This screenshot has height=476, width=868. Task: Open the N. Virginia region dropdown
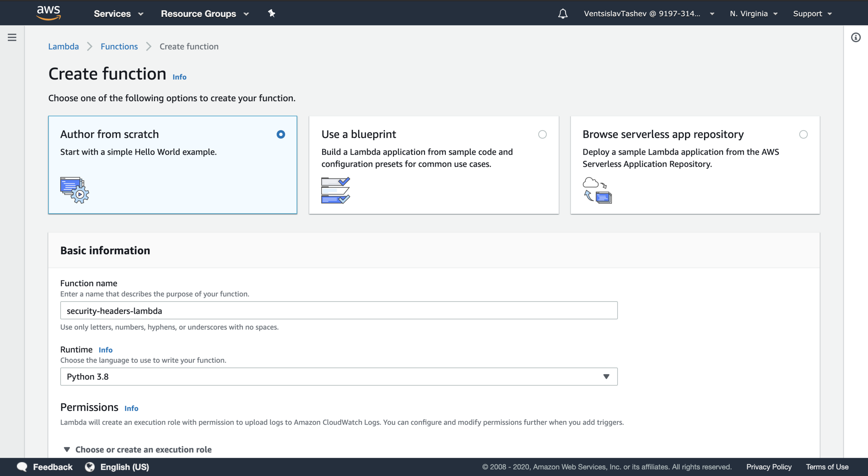(x=753, y=14)
